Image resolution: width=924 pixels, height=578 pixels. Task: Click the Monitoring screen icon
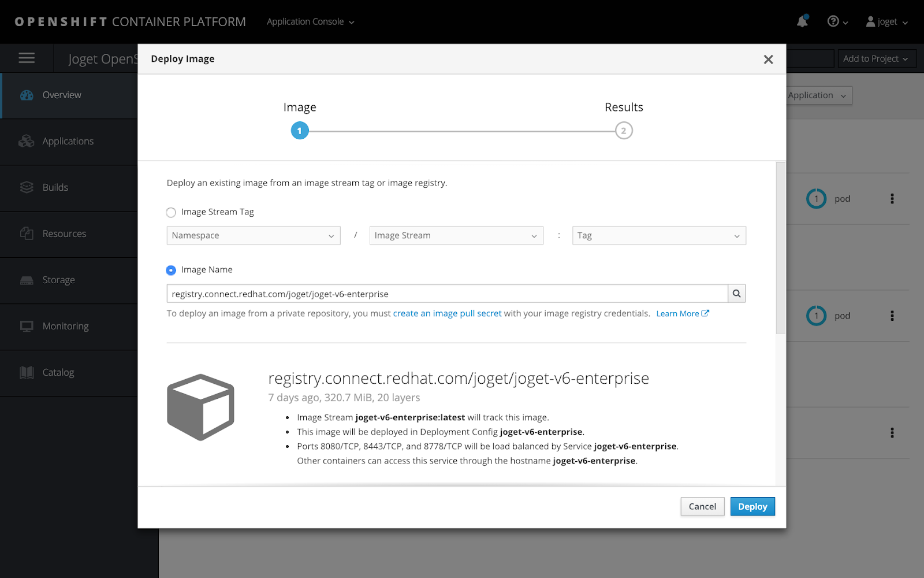pos(27,326)
